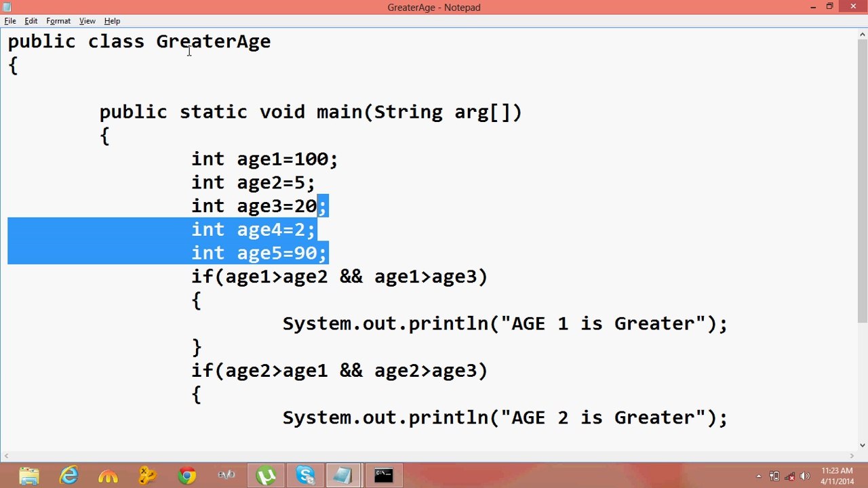
Task: Open the network status tray icon
Action: 789,476
